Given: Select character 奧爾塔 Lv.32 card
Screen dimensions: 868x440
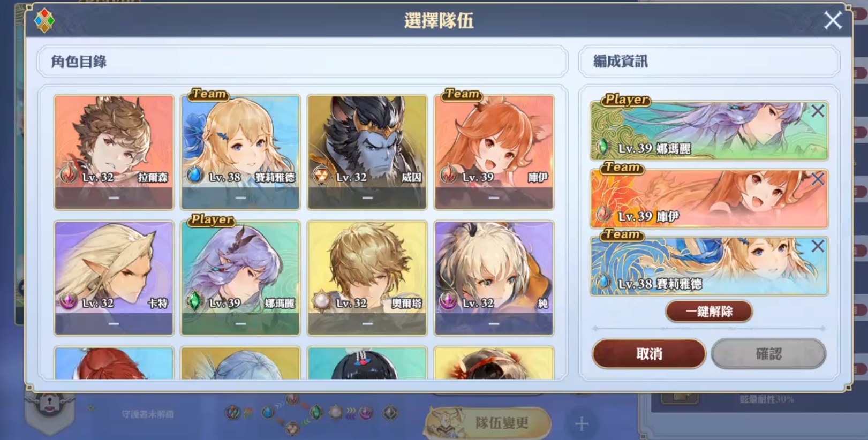Looking at the screenshot, I should click(x=367, y=278).
